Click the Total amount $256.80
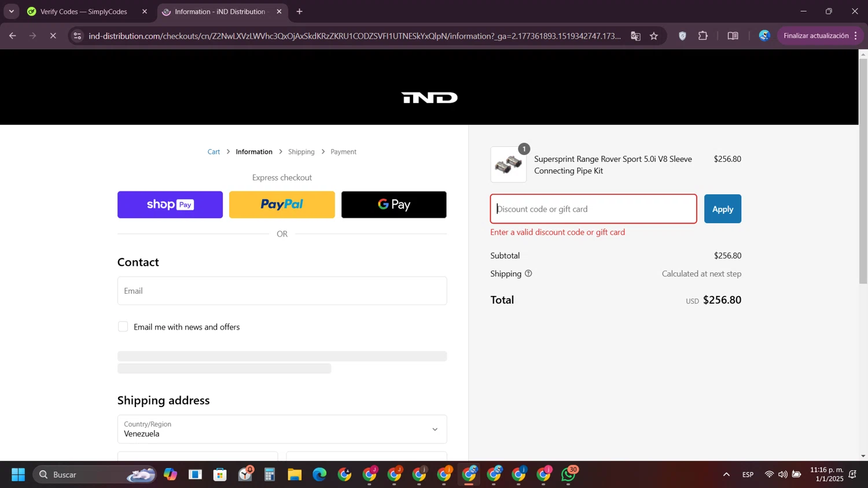 coord(722,300)
